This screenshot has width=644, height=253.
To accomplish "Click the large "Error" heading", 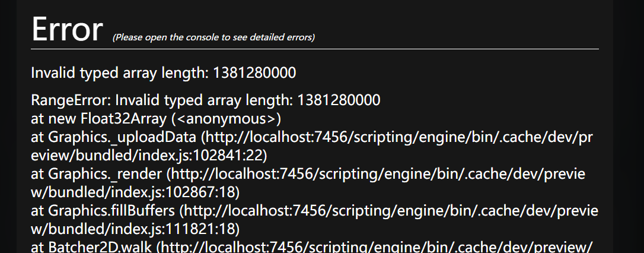I will point(67,29).
